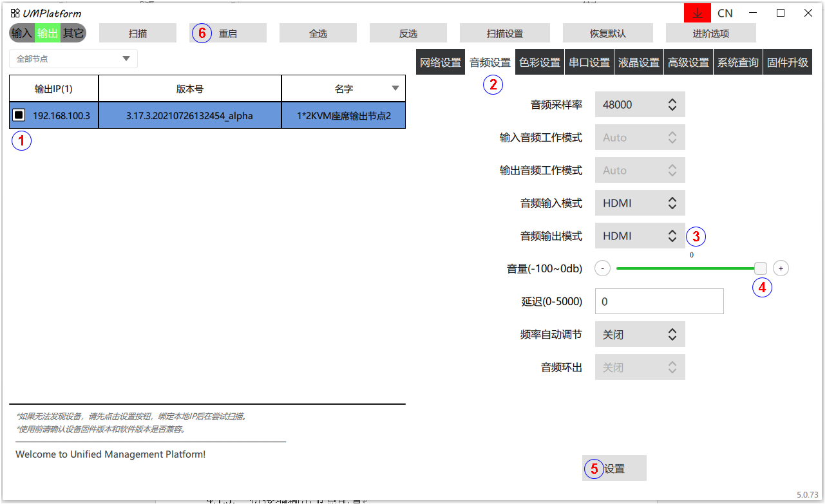Open the 音频采样率 48000 dropdown
This screenshot has height=504, width=827.
pyautogui.click(x=640, y=104)
